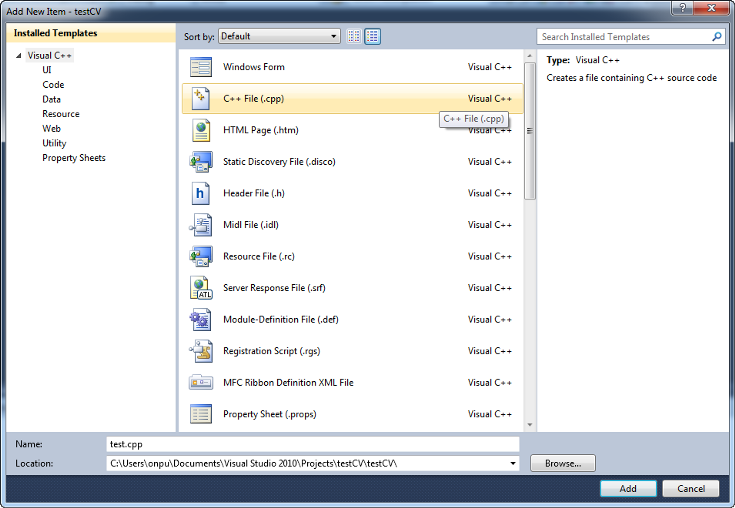Select the Web category
The image size is (735, 508).
[51, 128]
